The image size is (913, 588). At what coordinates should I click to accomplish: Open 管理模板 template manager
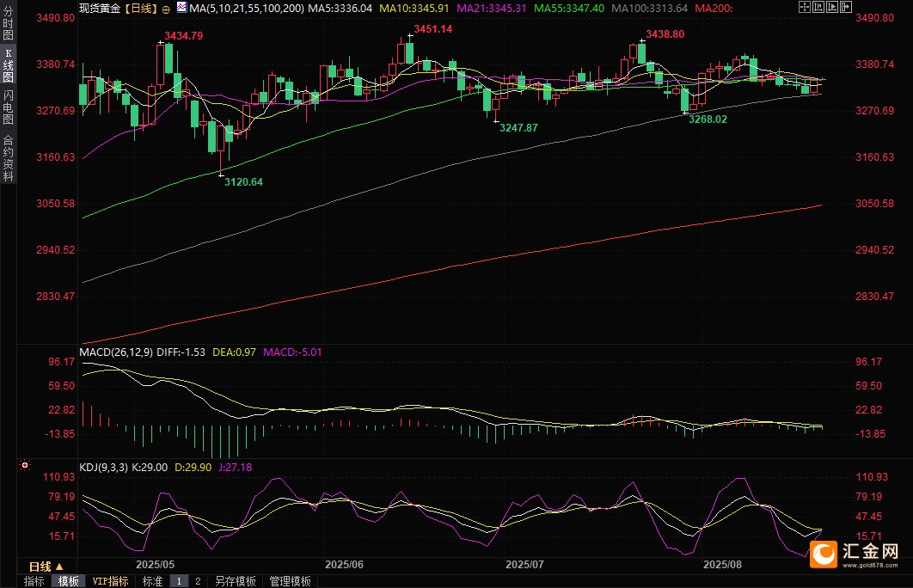click(290, 581)
